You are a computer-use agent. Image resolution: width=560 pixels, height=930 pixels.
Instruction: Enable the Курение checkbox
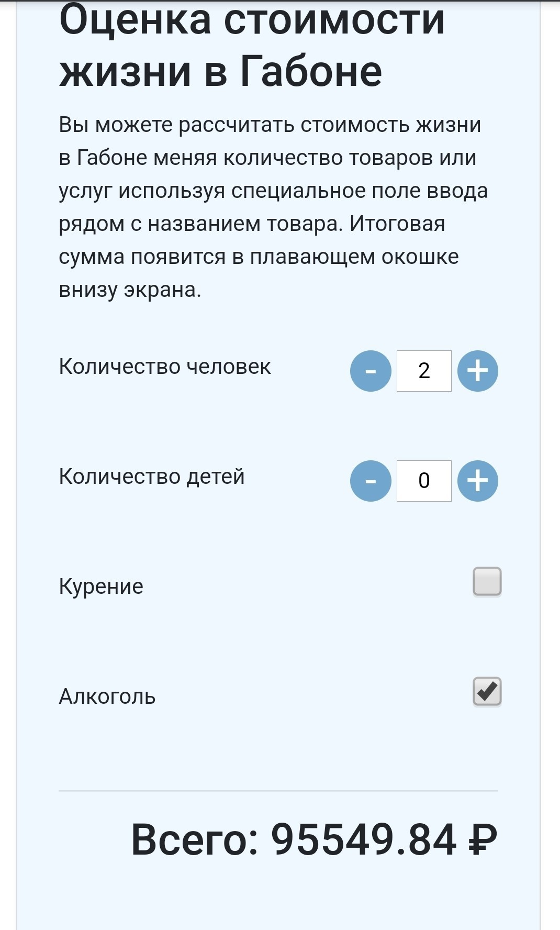tap(487, 581)
